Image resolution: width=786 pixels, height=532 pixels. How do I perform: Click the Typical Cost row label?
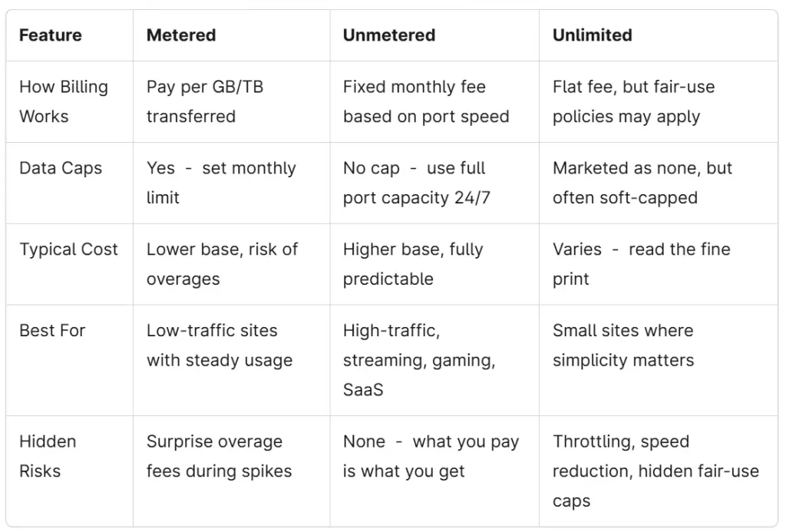pos(69,249)
